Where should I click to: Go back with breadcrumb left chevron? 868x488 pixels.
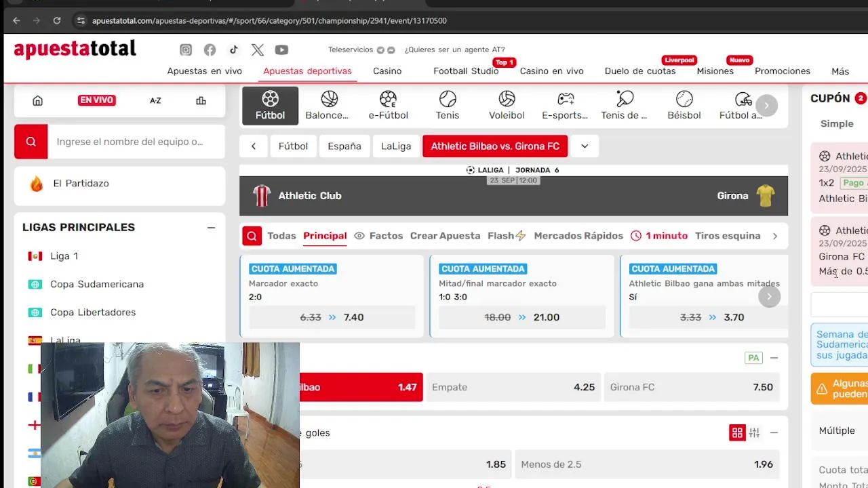(254, 146)
